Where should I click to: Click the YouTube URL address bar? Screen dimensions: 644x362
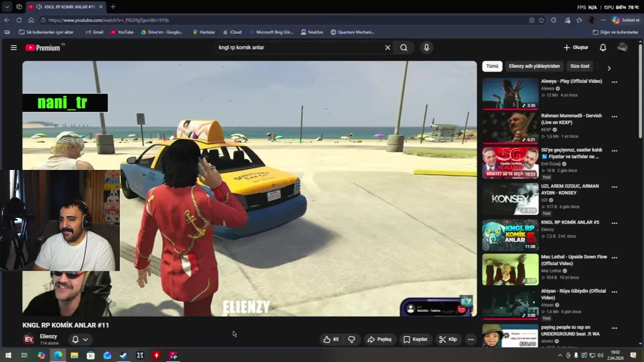click(282, 20)
